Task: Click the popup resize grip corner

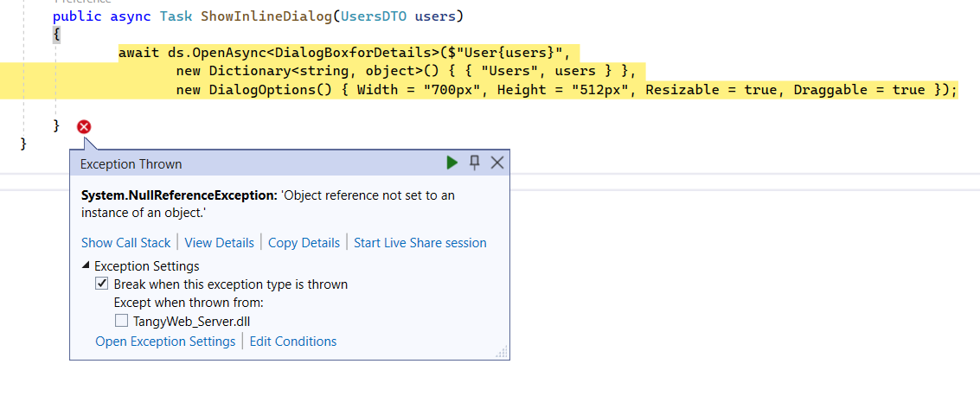Action: pyautogui.click(x=502, y=352)
